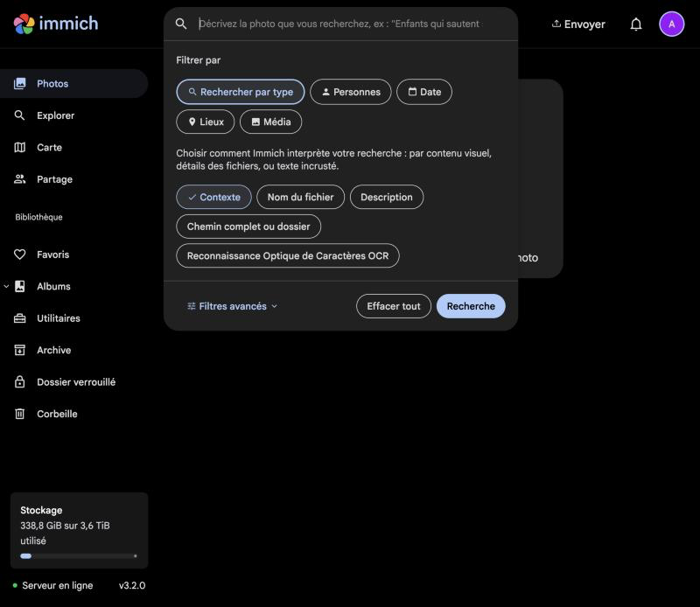
Task: Click the Albums icon in sidebar
Action: [x=19, y=286]
